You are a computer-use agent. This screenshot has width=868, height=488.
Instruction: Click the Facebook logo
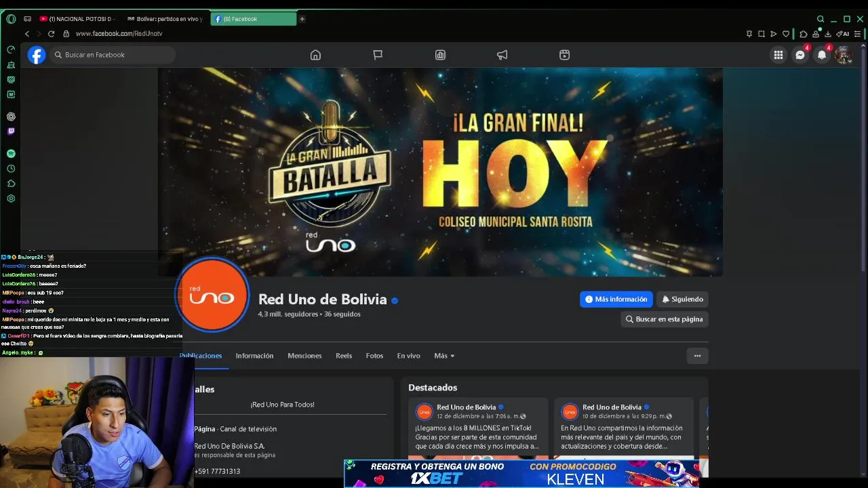click(37, 55)
